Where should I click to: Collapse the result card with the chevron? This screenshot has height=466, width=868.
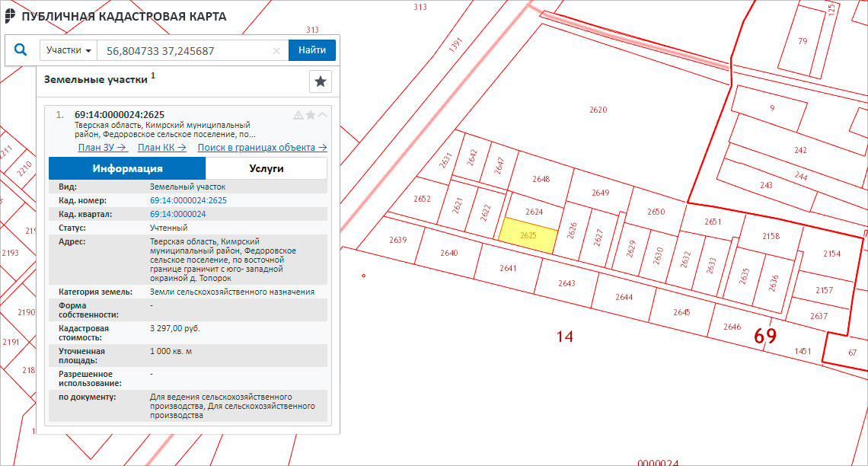point(322,115)
